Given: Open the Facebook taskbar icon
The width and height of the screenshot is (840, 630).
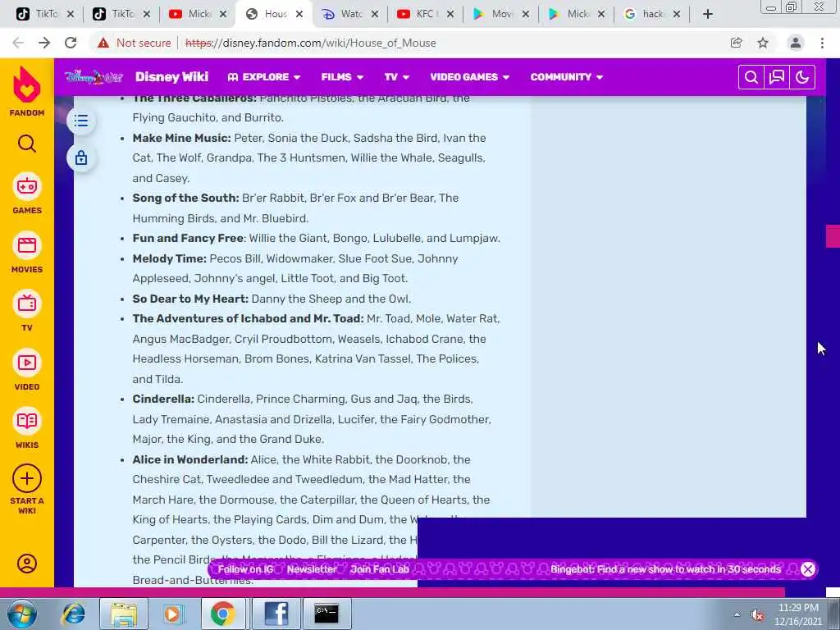Looking at the screenshot, I should pyautogui.click(x=276, y=614).
